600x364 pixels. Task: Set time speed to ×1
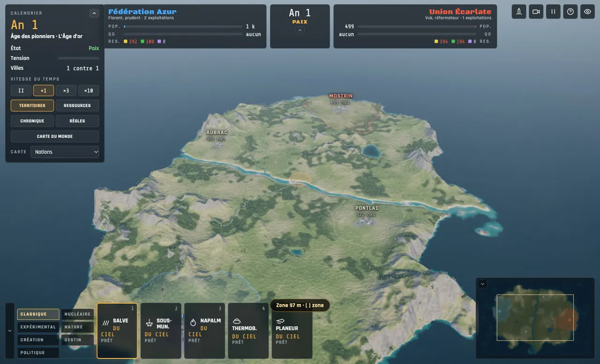[44, 90]
